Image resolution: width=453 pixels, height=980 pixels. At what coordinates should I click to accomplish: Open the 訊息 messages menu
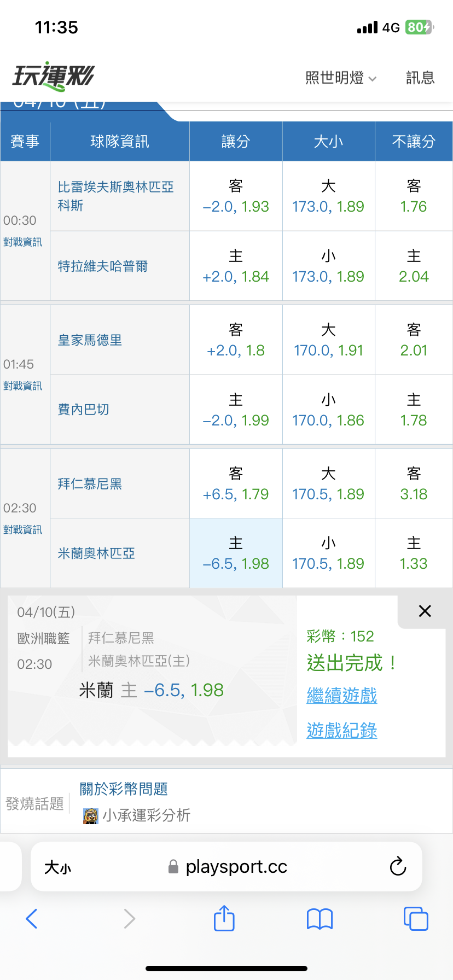[x=420, y=78]
